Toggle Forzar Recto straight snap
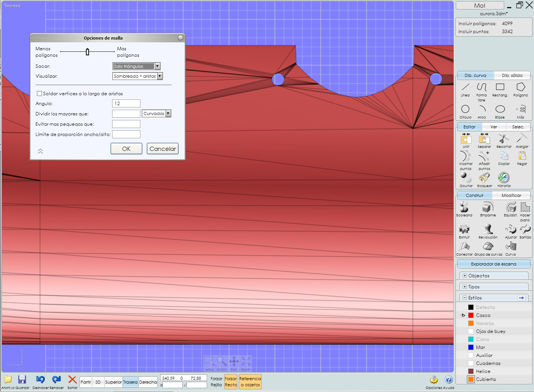This screenshot has width=534, height=392. [231, 382]
